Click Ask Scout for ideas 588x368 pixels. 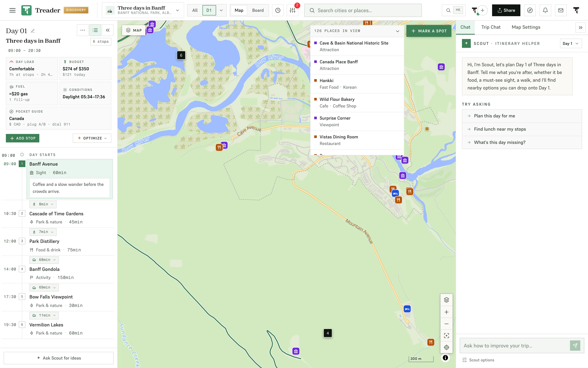click(59, 358)
